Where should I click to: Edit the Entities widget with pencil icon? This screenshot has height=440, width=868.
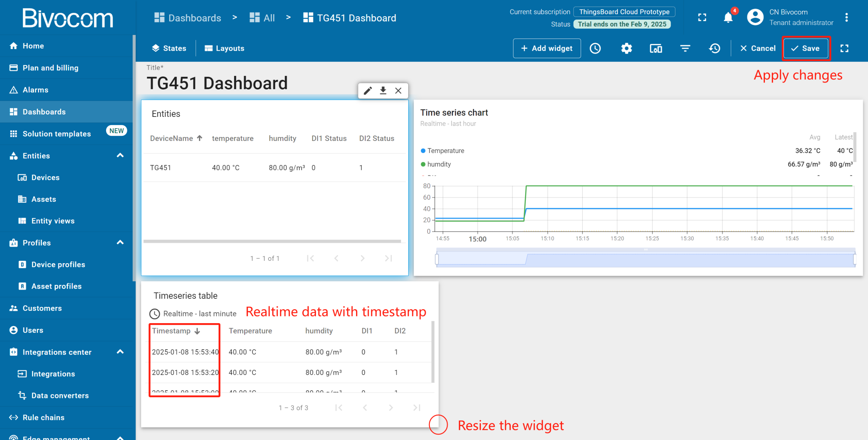368,91
